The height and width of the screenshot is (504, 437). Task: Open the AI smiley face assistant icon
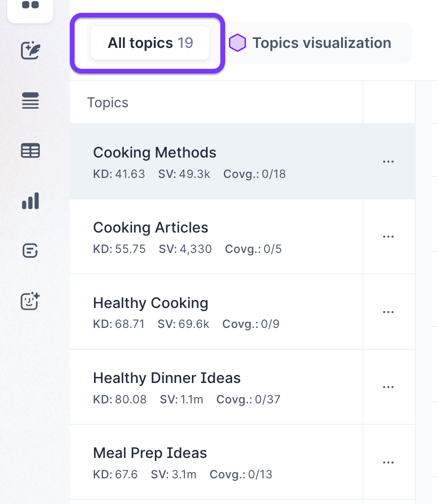[x=30, y=301]
